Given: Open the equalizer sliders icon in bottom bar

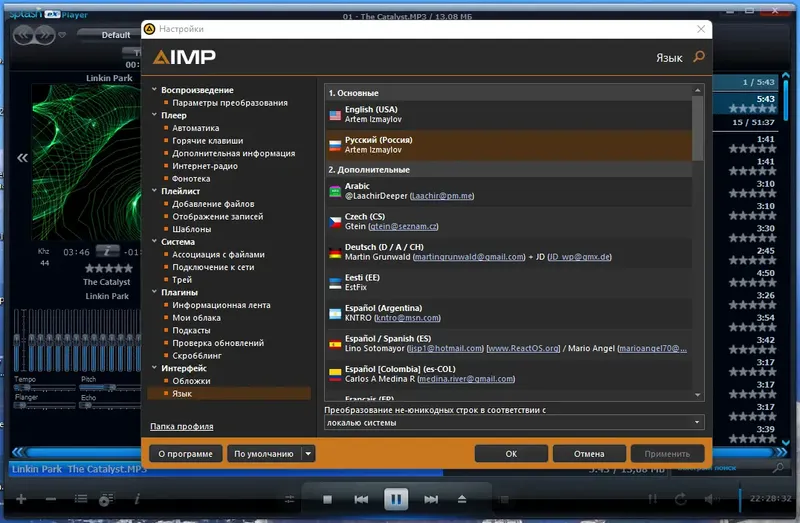Looking at the screenshot, I should (x=290, y=500).
